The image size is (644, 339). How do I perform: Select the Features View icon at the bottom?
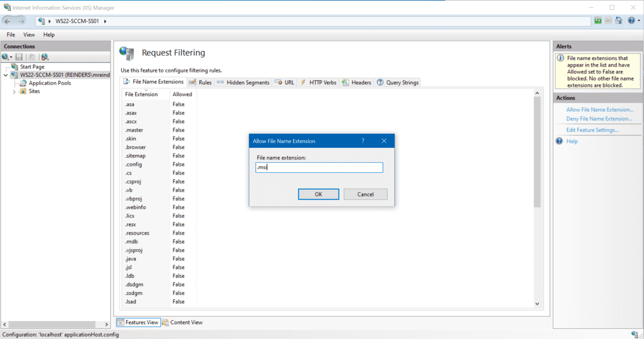tap(120, 322)
